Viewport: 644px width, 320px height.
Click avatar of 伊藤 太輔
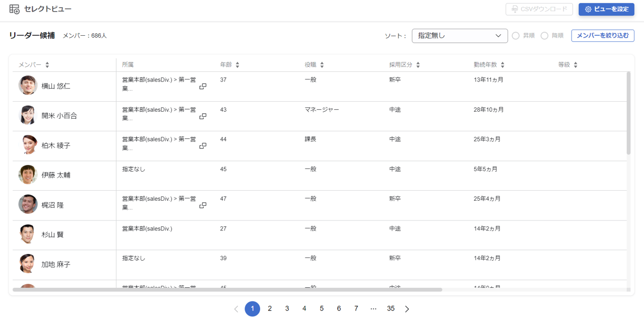pyautogui.click(x=28, y=175)
